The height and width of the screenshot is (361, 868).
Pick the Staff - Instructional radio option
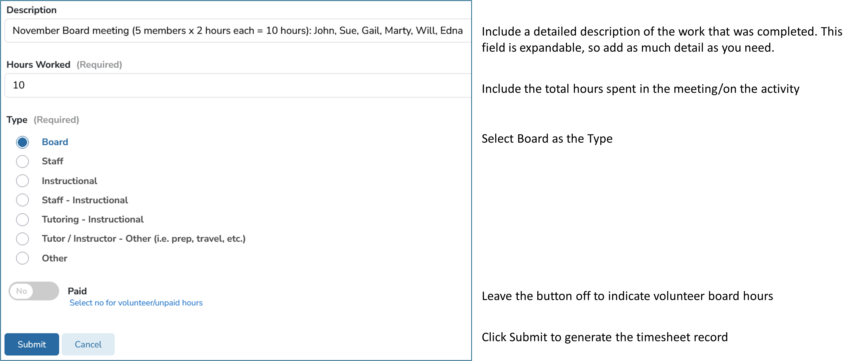(22, 200)
